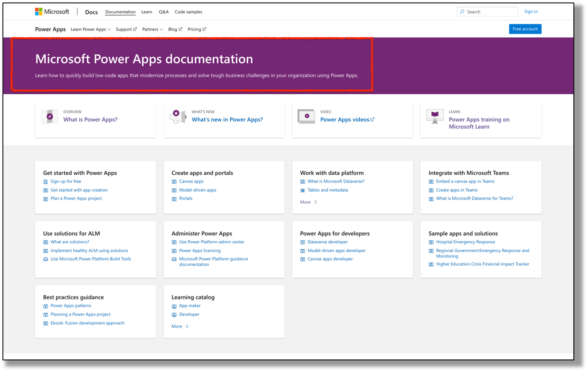Click the icon beside Use Power Platform admin center
The image size is (588, 372).
174,242
